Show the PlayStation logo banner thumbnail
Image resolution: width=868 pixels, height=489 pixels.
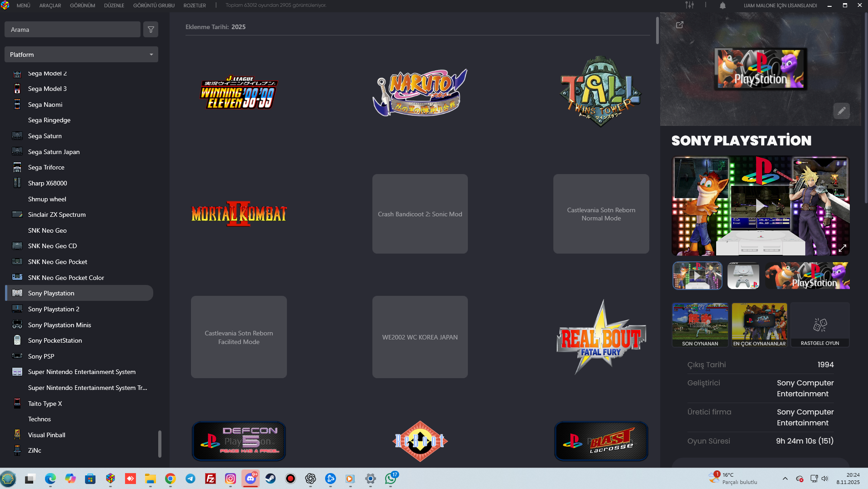pos(807,275)
